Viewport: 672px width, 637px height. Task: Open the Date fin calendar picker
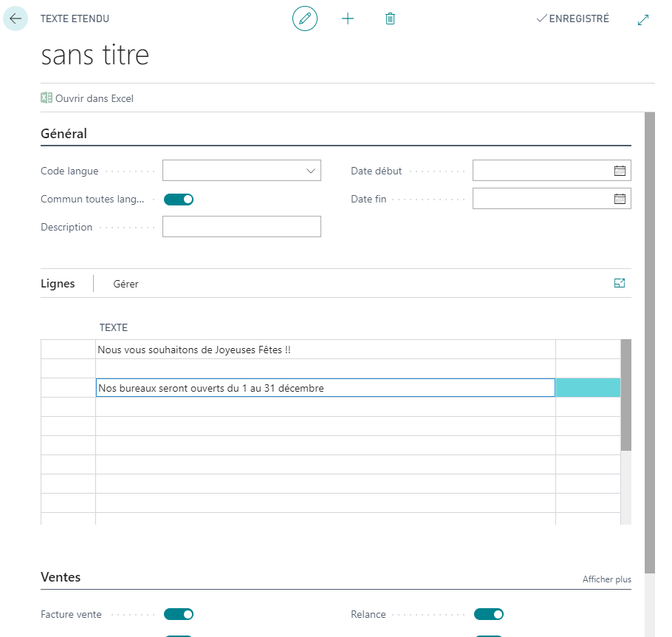pos(620,199)
